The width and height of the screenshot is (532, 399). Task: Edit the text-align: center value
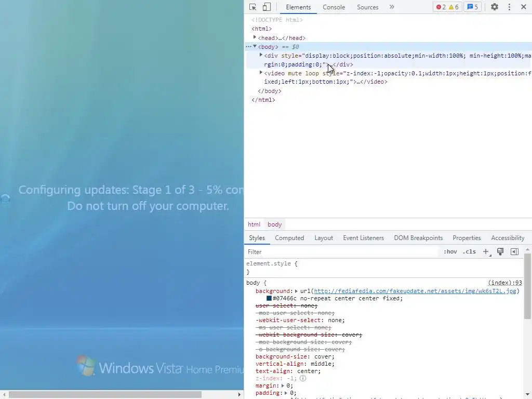[308, 371]
